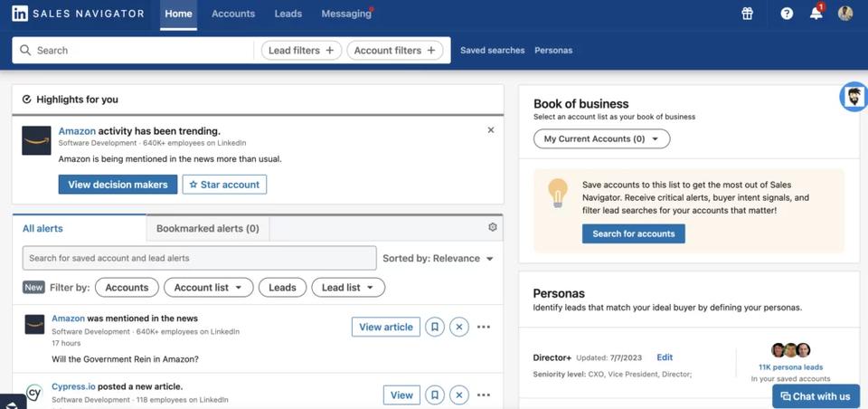This screenshot has width=868, height=409.
Task: Open more options for Cypress.io alert
Action: (484, 395)
